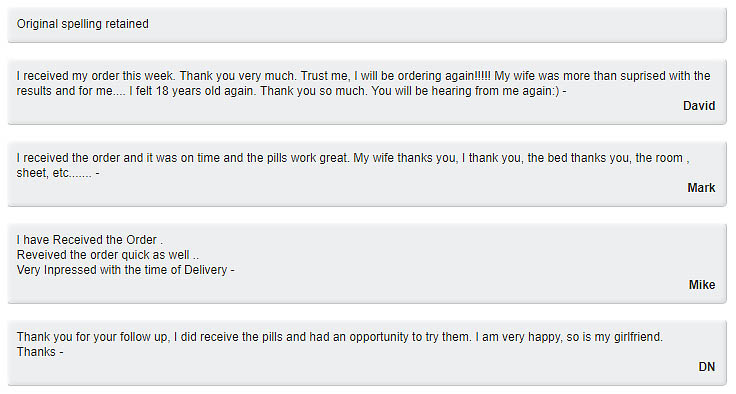
Task: Click 'I received my order this week' sentence
Action: point(96,76)
